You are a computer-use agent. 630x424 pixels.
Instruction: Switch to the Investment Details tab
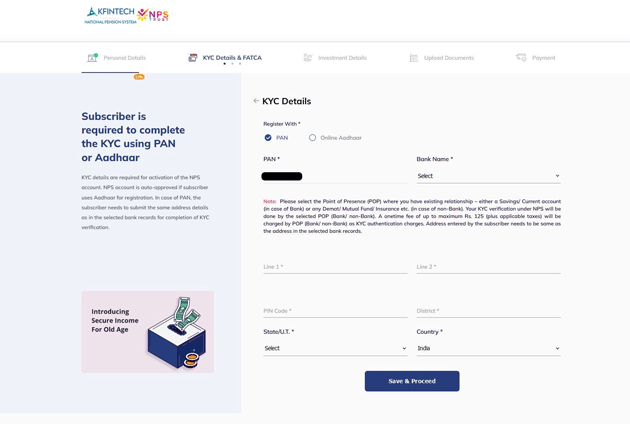(x=342, y=58)
